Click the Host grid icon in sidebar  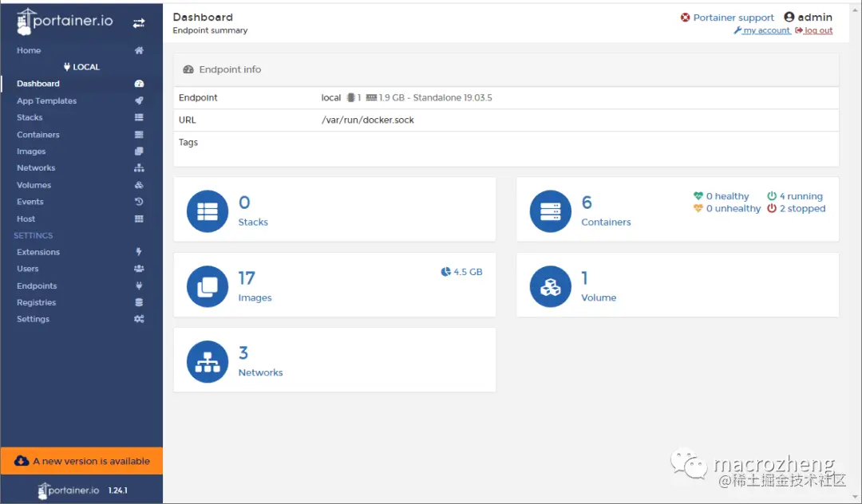[139, 219]
